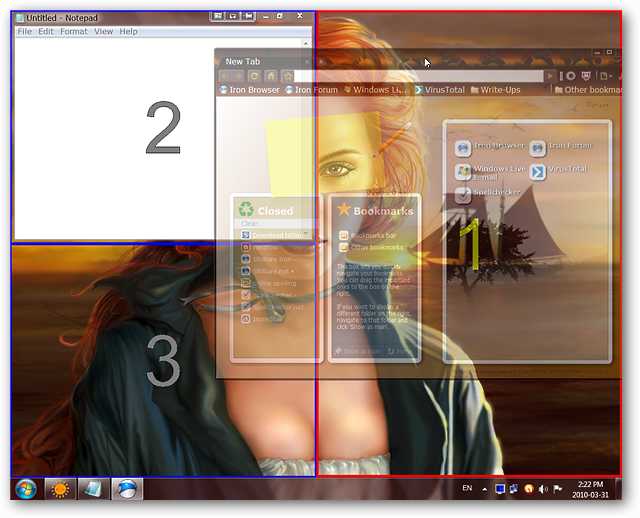This screenshot has height=518, width=640.
Task: Click the VirusTotal speed dial icon
Action: click(x=537, y=172)
